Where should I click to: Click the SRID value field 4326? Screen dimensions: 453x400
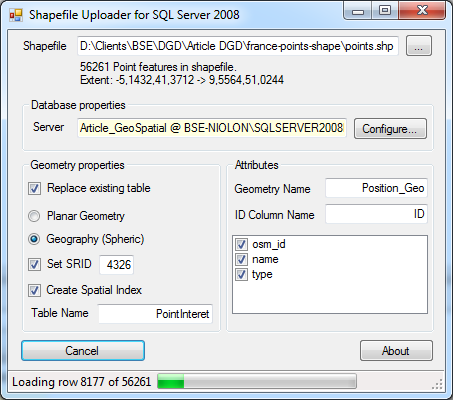click(117, 265)
